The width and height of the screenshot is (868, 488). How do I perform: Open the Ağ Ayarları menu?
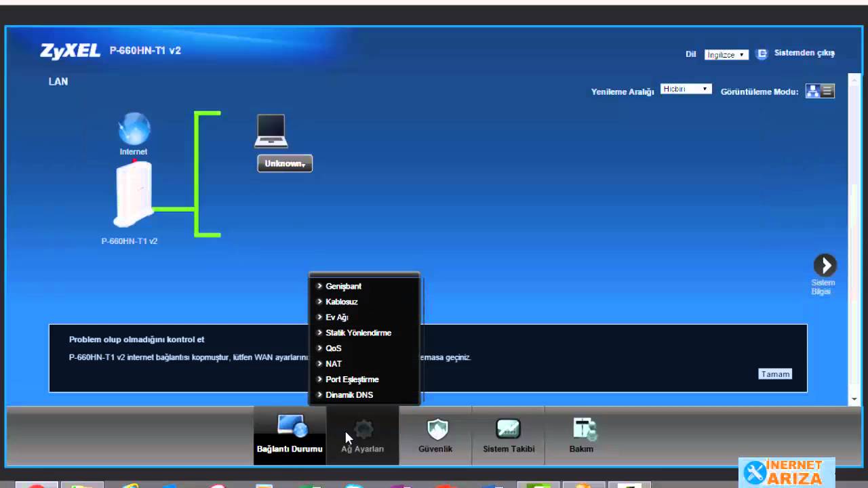363,435
